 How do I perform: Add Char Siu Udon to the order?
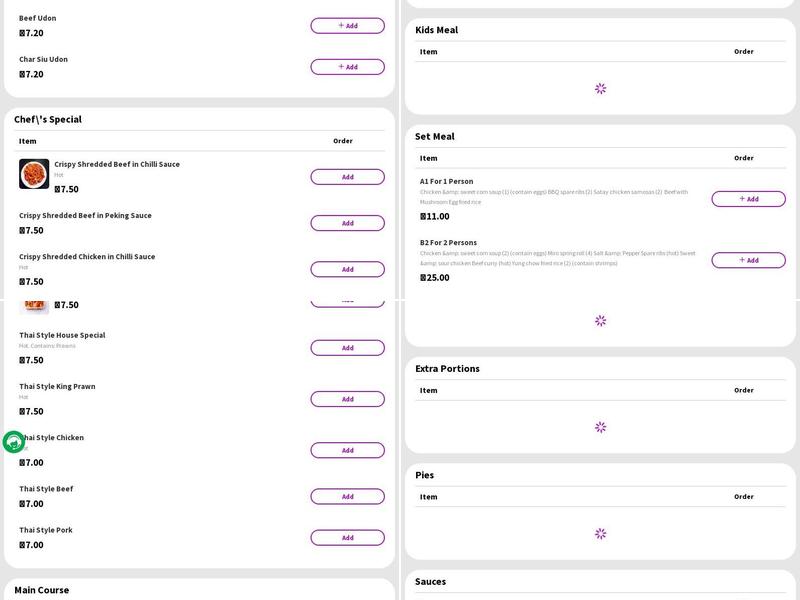click(x=347, y=67)
